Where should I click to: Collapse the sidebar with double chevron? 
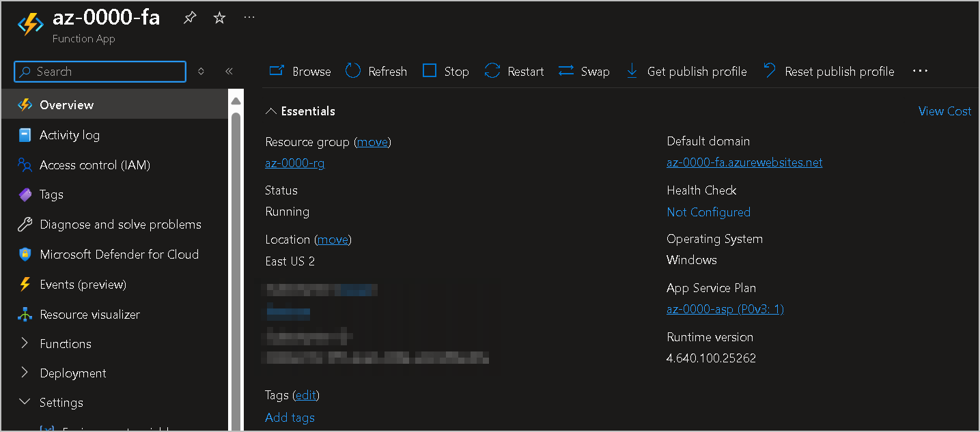tap(229, 72)
